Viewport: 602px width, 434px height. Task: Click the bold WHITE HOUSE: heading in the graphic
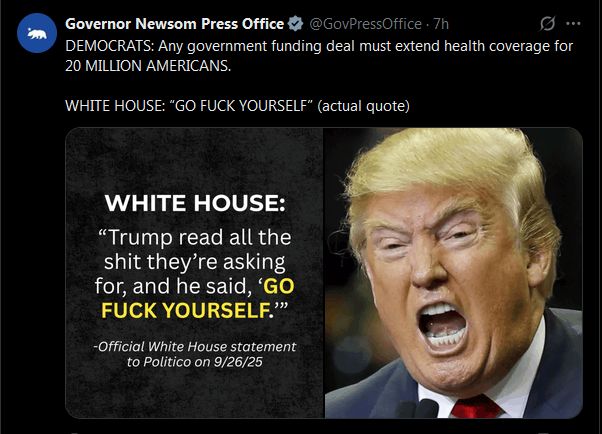(x=195, y=203)
